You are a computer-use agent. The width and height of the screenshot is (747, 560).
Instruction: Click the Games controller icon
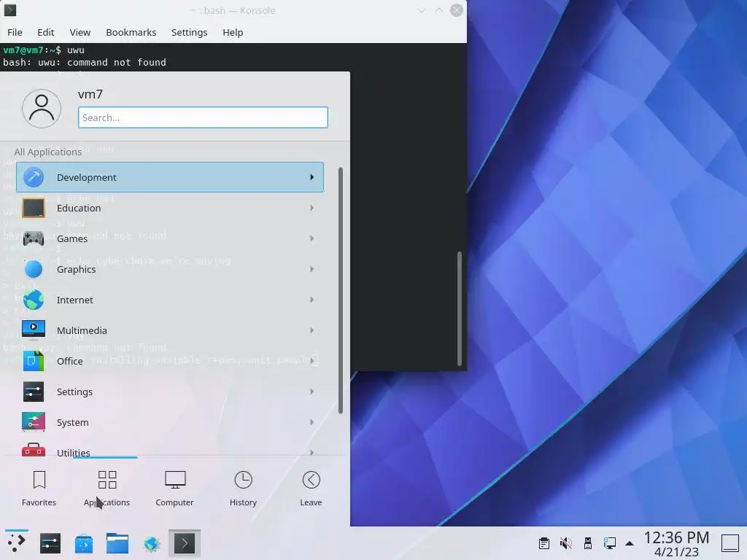pyautogui.click(x=34, y=238)
